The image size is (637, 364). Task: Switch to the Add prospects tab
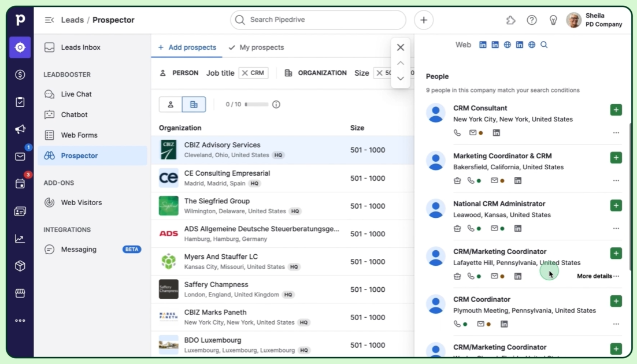(187, 47)
